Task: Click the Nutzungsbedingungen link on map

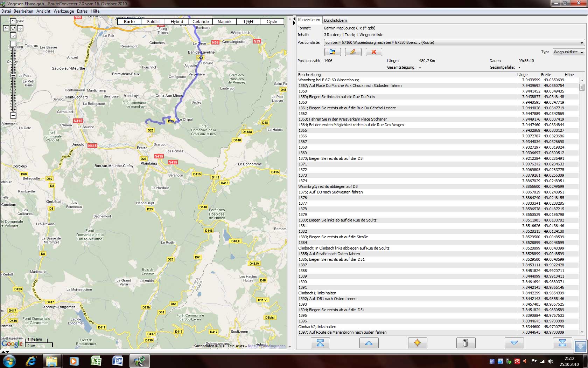Action: [x=267, y=346]
